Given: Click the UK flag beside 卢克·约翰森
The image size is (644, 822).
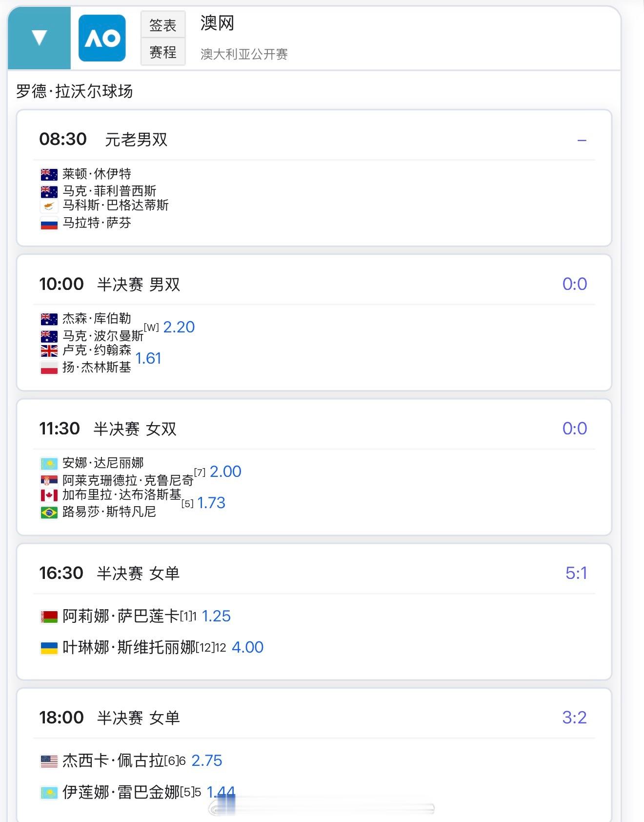Looking at the screenshot, I should coord(49,350).
